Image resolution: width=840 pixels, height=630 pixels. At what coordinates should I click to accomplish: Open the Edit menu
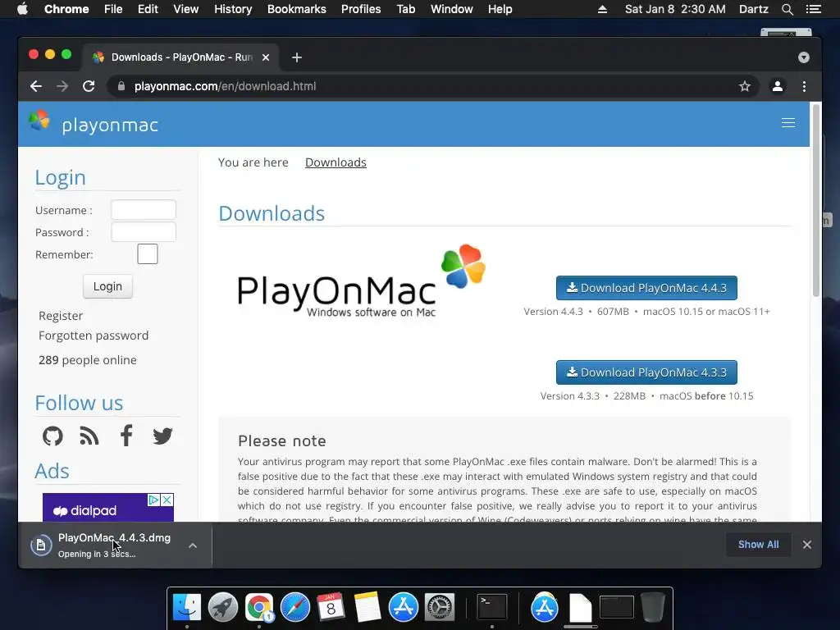point(148,9)
